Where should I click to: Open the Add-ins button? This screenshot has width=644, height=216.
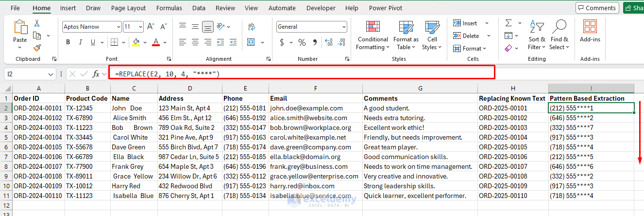pyautogui.click(x=590, y=31)
